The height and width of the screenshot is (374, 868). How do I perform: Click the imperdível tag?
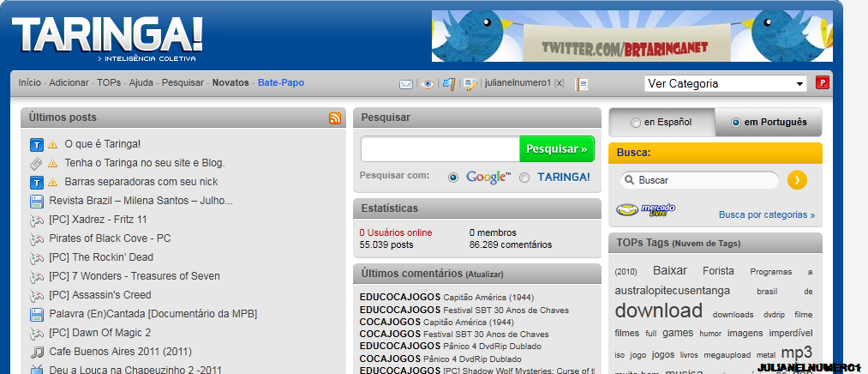point(791,333)
